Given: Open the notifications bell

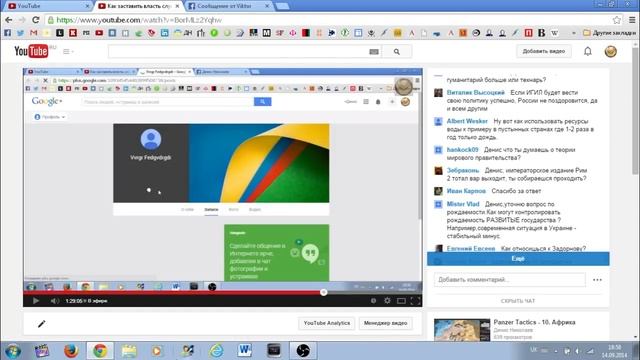Looking at the screenshot, I should 587,51.
